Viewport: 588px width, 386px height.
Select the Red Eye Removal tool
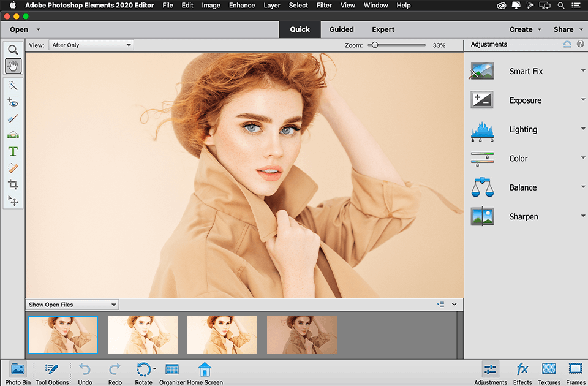13,102
